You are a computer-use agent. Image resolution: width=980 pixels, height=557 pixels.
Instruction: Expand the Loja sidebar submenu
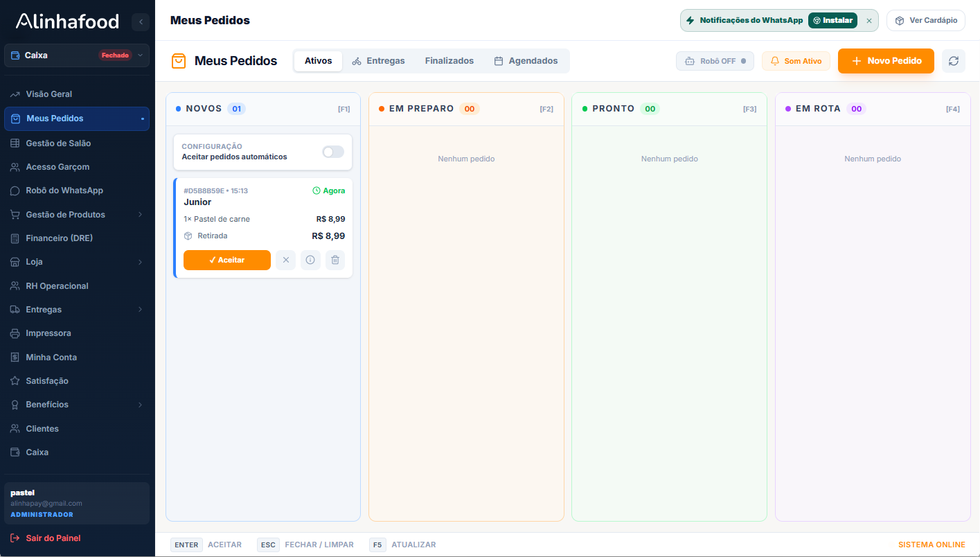(x=76, y=262)
